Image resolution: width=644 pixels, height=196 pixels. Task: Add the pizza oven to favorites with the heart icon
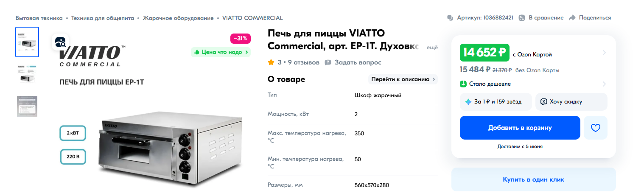pos(595,128)
